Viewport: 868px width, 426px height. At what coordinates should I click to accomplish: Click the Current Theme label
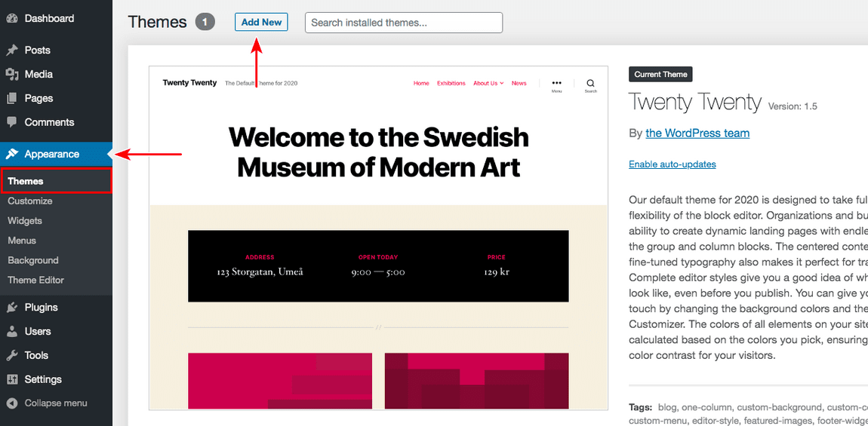coord(660,74)
